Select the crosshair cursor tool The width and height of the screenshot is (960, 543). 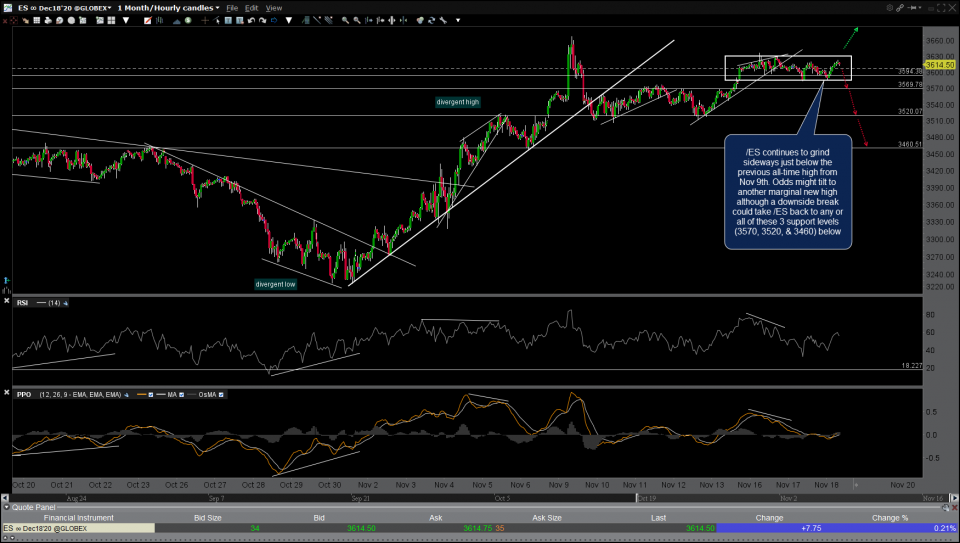[x=205, y=20]
